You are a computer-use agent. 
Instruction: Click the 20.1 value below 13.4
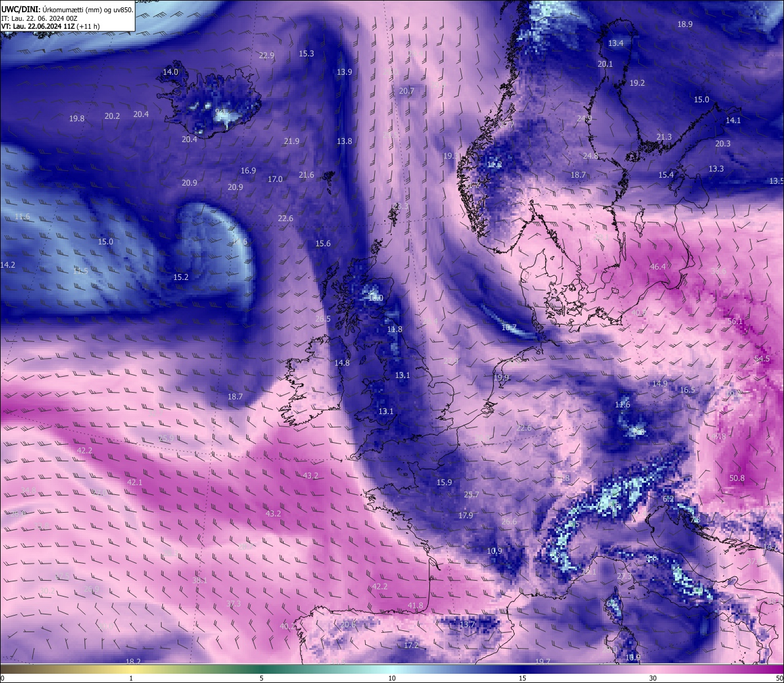[605, 64]
